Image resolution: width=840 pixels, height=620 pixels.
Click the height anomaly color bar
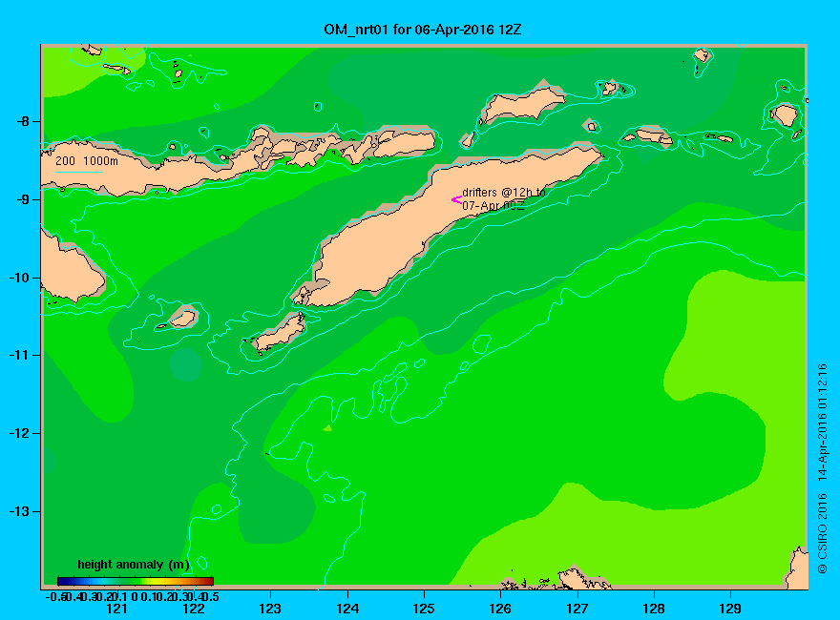(136, 581)
